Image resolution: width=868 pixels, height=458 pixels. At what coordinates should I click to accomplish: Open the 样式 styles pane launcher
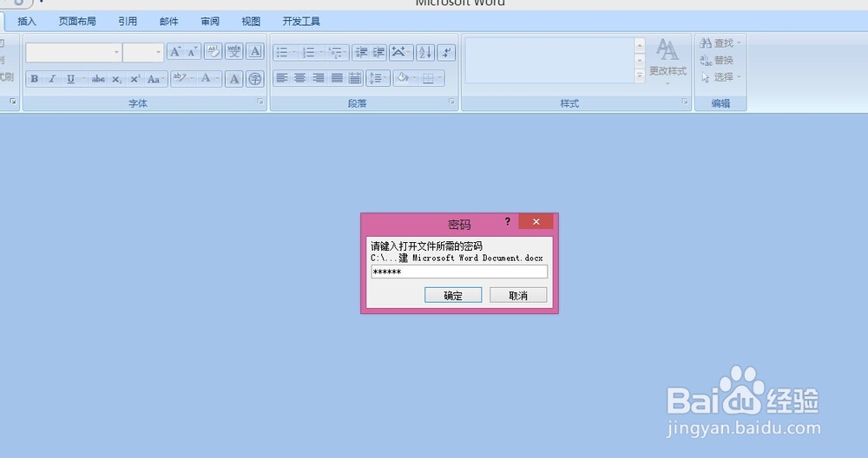[686, 101]
